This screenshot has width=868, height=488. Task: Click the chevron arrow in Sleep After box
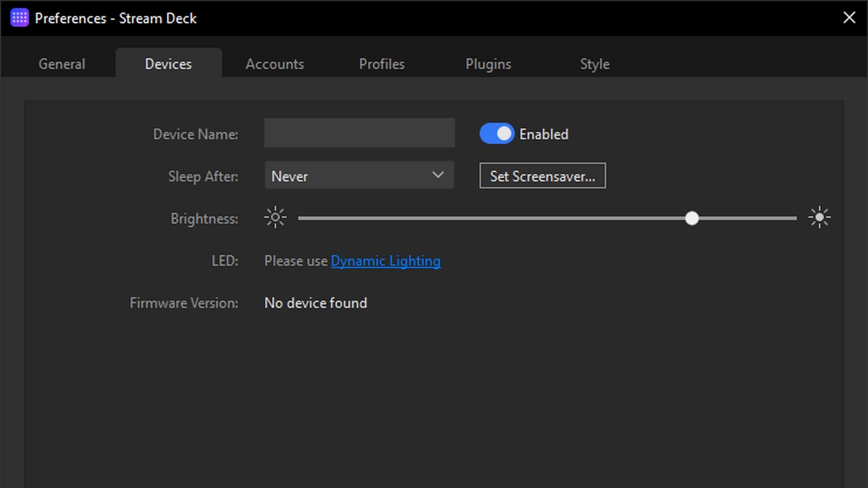coord(438,176)
